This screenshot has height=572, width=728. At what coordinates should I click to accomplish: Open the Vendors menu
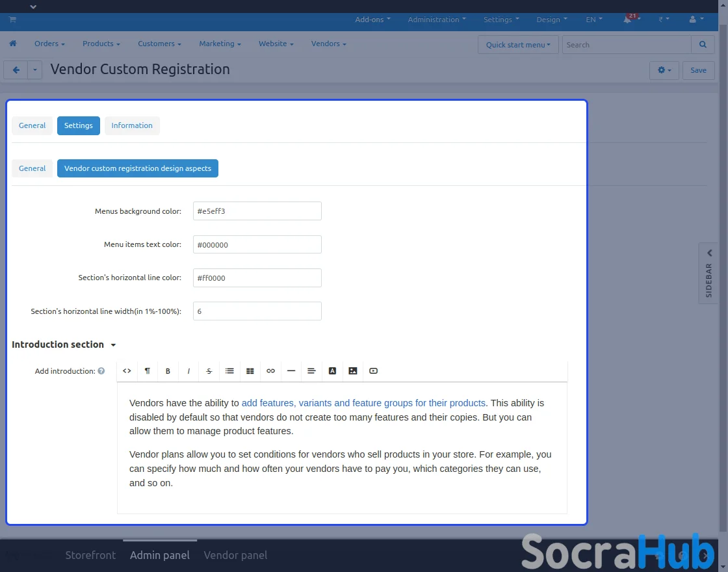click(x=329, y=44)
